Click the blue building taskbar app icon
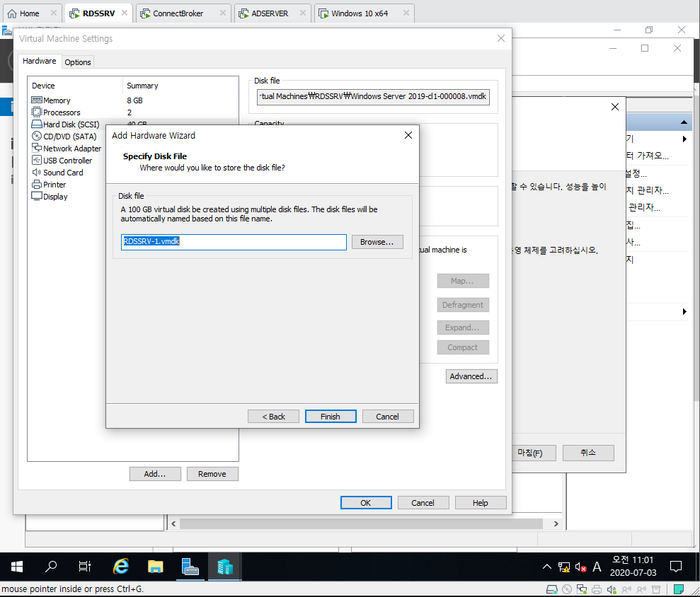 click(225, 567)
